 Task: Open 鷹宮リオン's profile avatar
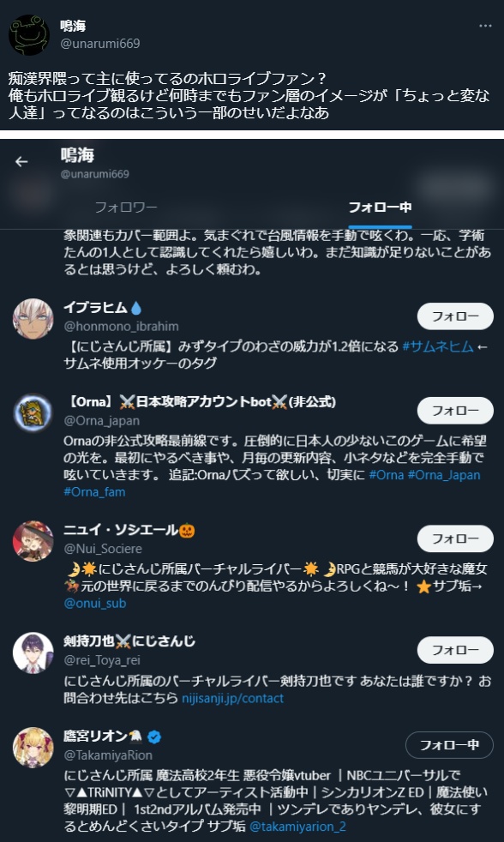[33, 748]
